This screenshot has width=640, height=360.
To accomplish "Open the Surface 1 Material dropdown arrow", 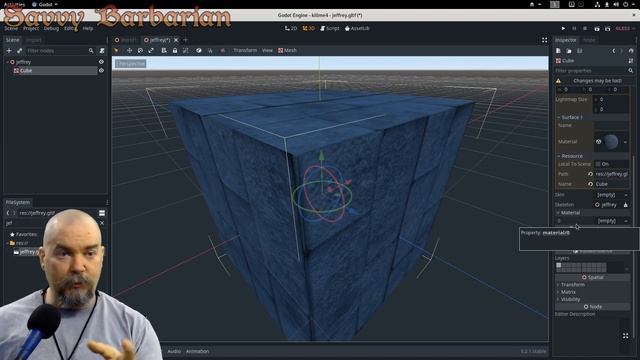I will [x=625, y=142].
